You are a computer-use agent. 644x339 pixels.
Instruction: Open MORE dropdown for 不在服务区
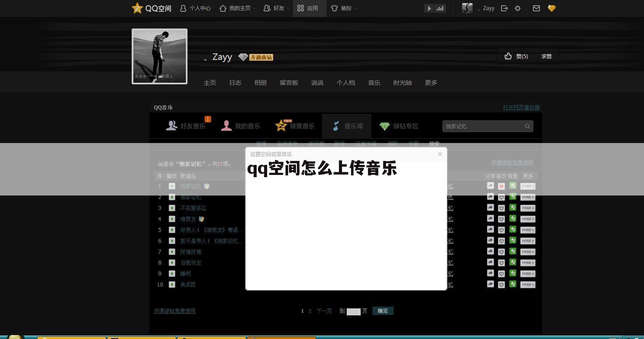(x=528, y=208)
